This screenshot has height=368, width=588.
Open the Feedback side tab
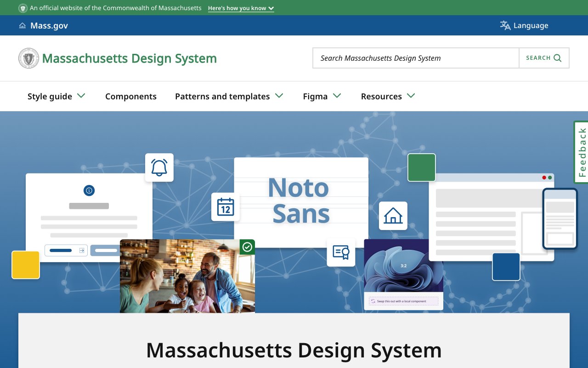[582, 152]
